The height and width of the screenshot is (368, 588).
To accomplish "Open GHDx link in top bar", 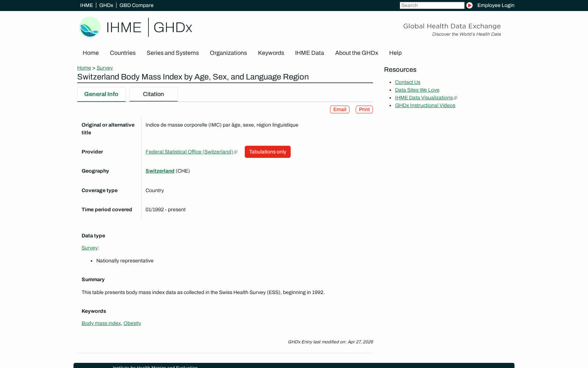I will [x=106, y=5].
